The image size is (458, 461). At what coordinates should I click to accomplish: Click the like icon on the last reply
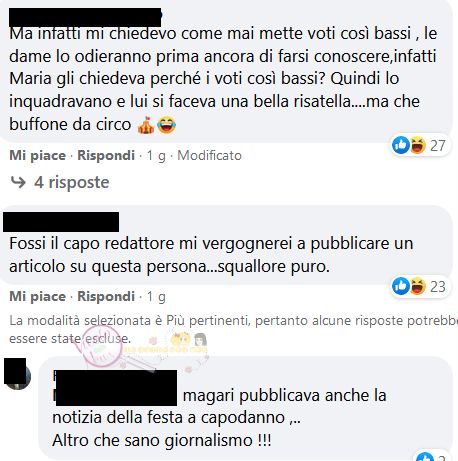(425, 457)
